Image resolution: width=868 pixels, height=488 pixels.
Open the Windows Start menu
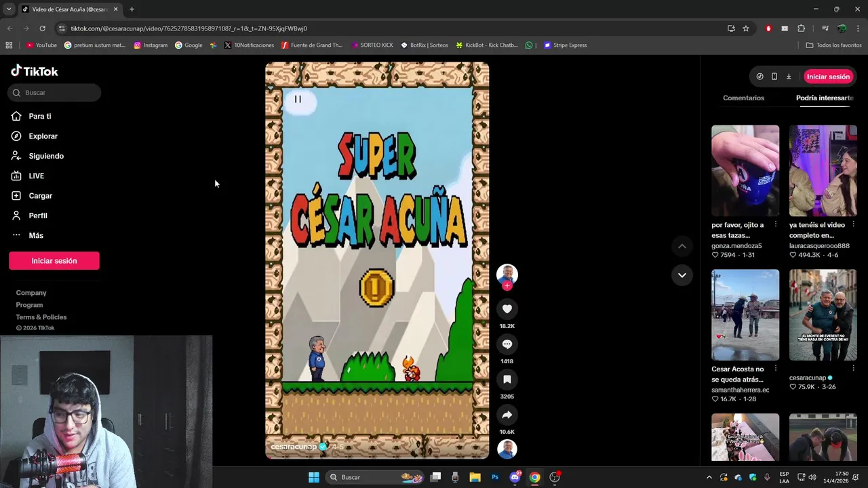(314, 477)
